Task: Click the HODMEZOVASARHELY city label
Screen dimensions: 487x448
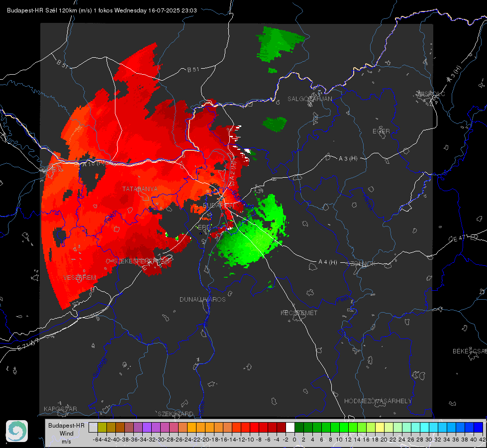Action: (378, 401)
